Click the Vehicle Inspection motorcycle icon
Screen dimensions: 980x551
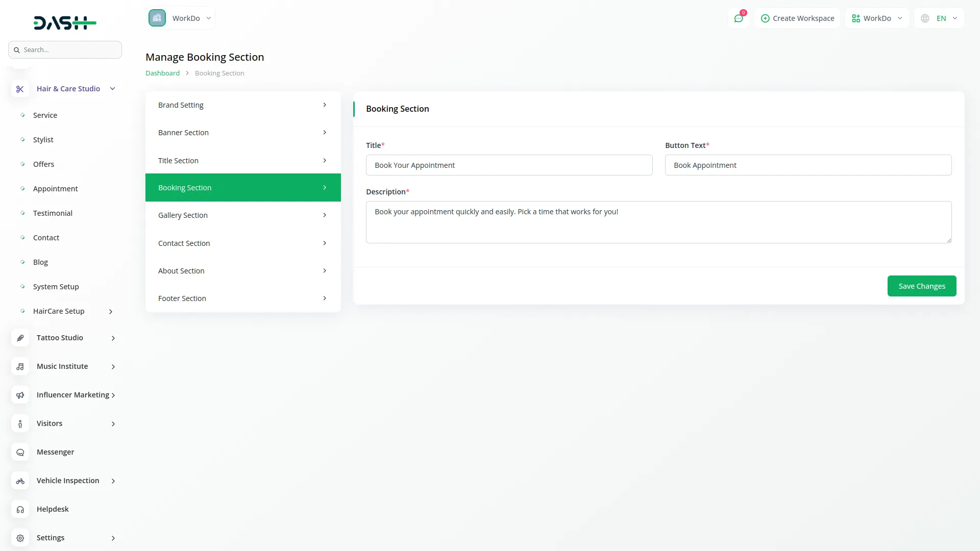(x=20, y=481)
